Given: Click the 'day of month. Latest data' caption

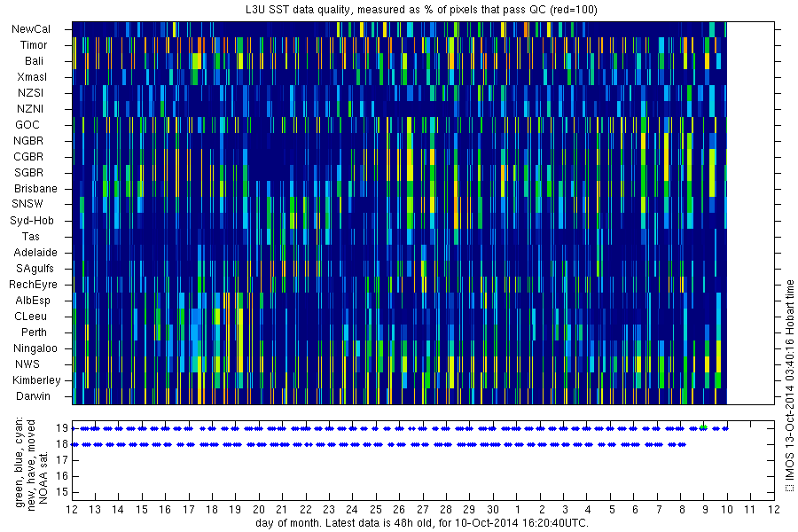Looking at the screenshot, I should 422,523.
